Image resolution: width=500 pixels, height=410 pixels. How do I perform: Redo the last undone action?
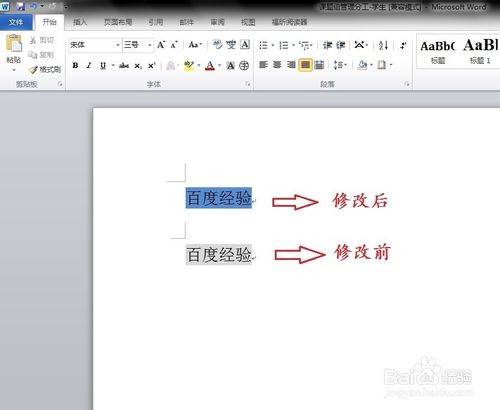pyautogui.click(x=52, y=6)
